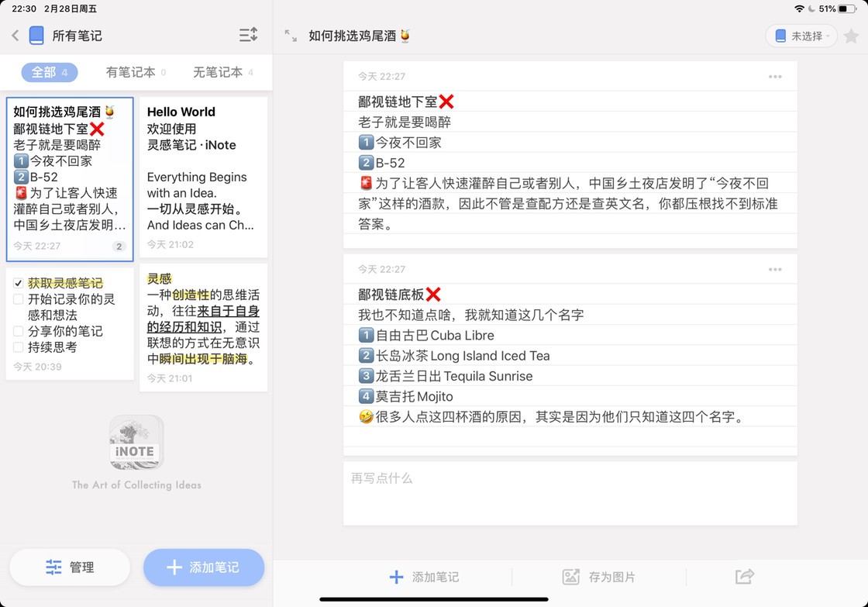Open the sort order icon
The image size is (868, 607).
(248, 35)
